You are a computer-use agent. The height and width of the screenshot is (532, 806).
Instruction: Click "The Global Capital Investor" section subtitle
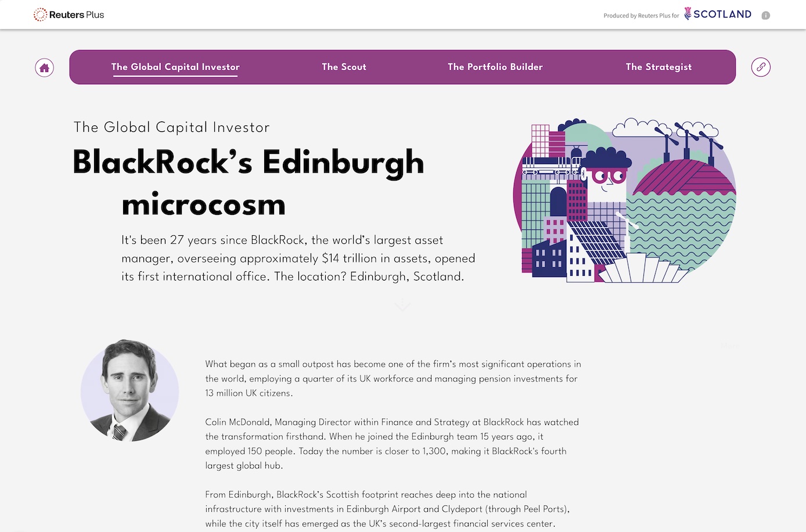point(172,127)
